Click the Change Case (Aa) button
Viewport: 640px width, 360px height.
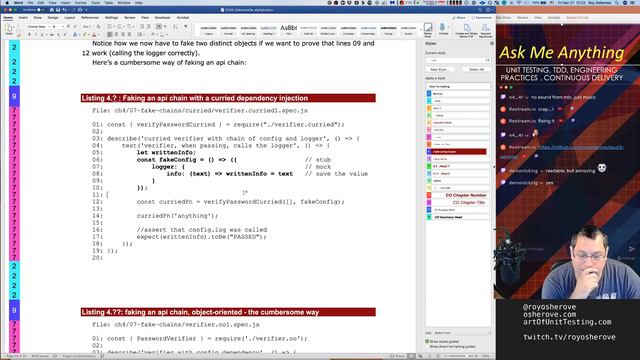86,27
